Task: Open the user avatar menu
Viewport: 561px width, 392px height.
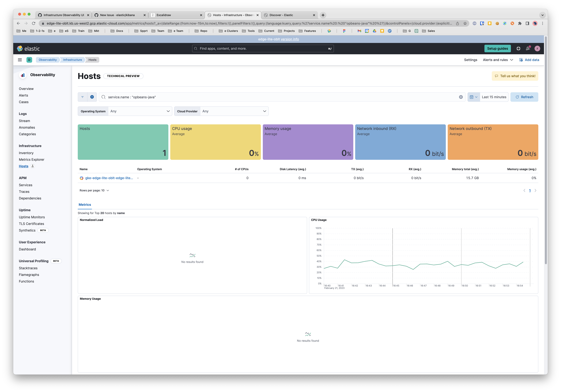Action: click(x=537, y=48)
